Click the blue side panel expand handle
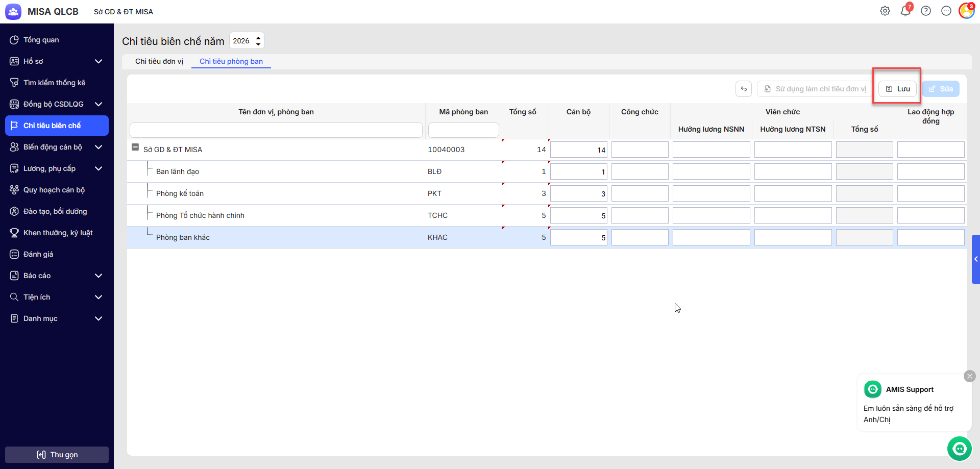The width and height of the screenshot is (980, 469). click(975, 259)
